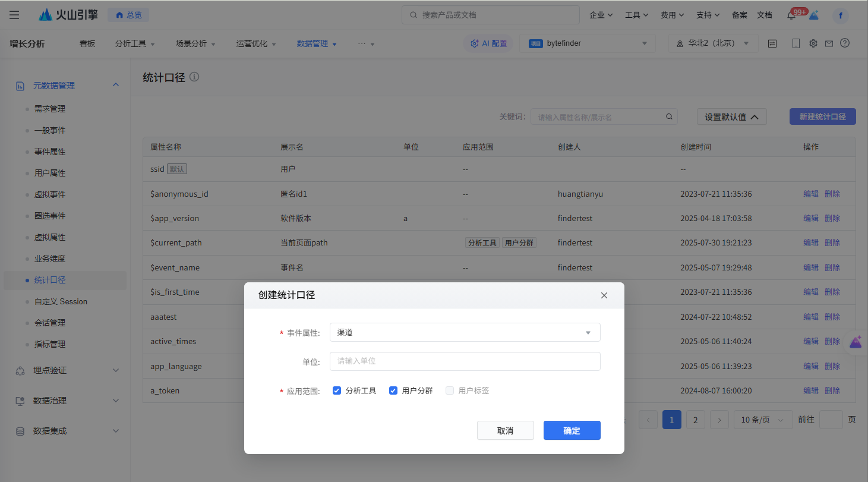Viewport: 868px width, 482px height.
Task: Click the hamburger menu icon
Action: click(x=14, y=15)
